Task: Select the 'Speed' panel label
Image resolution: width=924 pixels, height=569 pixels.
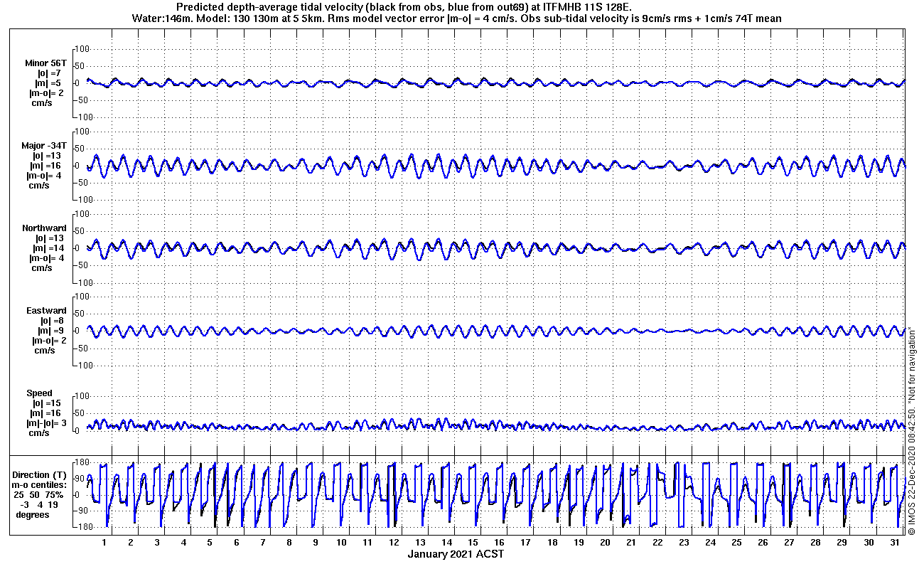Action: (39, 393)
